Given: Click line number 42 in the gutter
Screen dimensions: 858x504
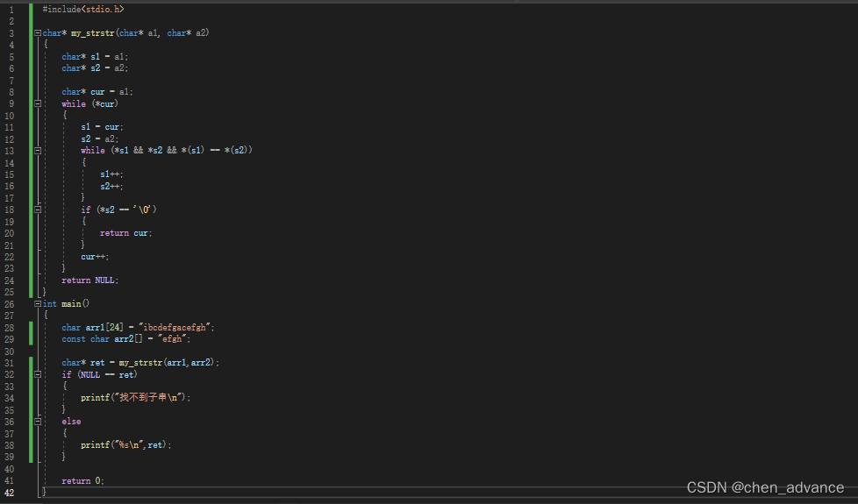Looking at the screenshot, I should 10,493.
